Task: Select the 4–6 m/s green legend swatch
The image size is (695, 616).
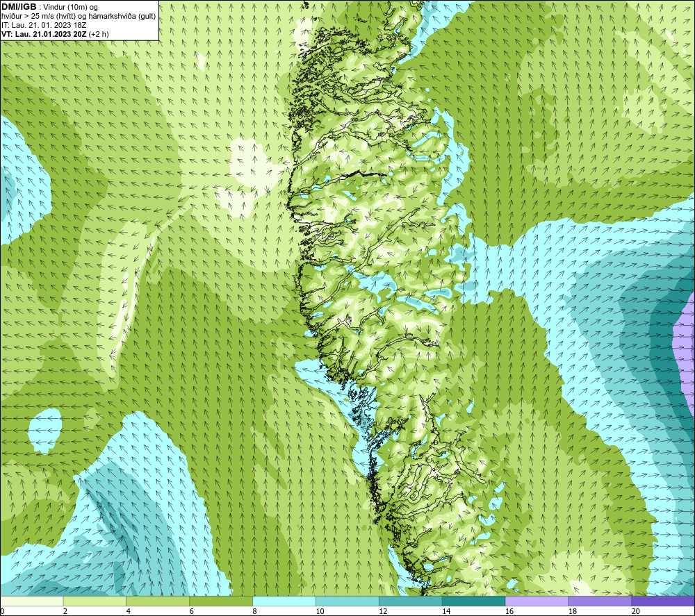Action: click(158, 601)
